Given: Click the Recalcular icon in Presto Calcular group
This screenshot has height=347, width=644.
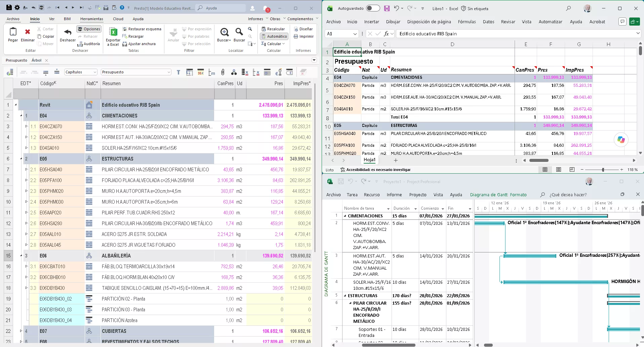Looking at the screenshot, I should click(x=264, y=29).
